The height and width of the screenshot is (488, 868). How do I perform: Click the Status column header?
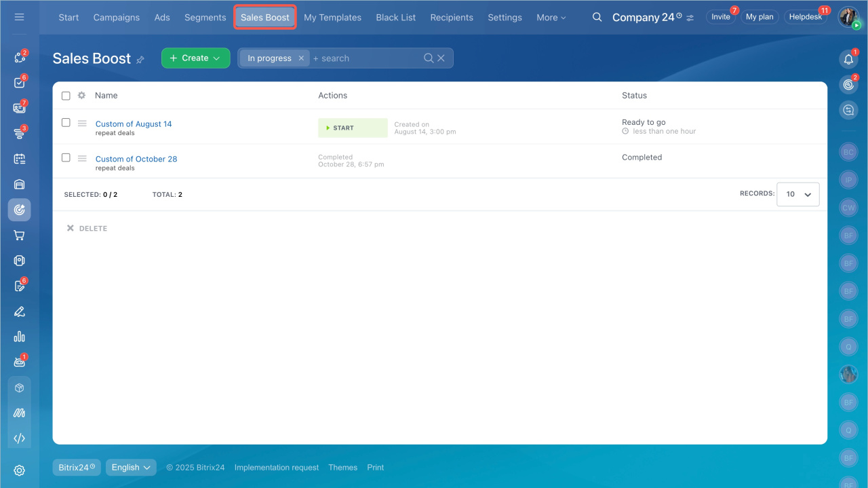[x=634, y=96]
